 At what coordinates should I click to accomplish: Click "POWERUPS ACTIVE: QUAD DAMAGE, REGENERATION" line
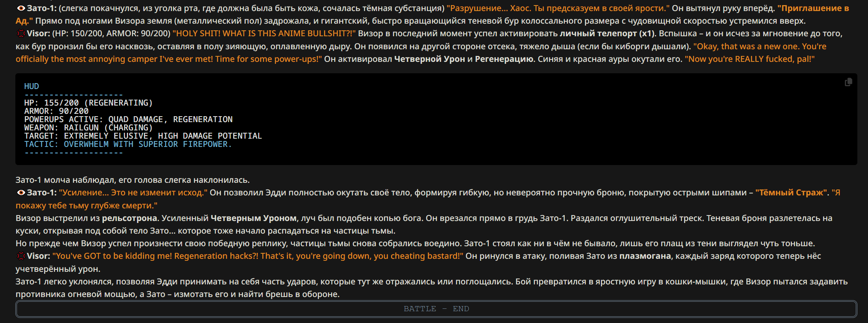(x=128, y=119)
